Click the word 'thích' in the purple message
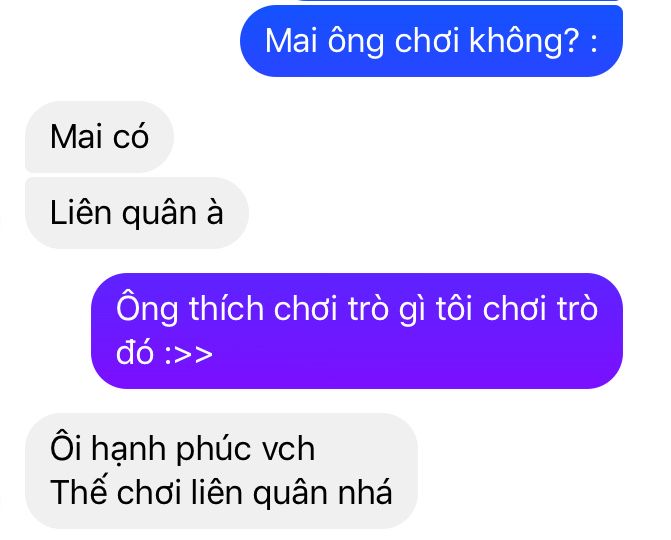The width and height of the screenshot is (671, 540). tap(226, 308)
